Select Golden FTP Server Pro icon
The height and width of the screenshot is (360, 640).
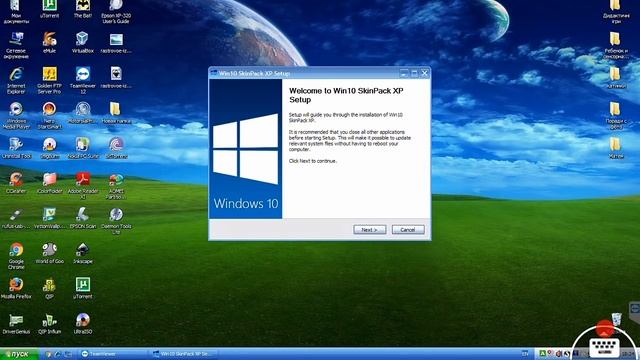pyautogui.click(x=49, y=80)
